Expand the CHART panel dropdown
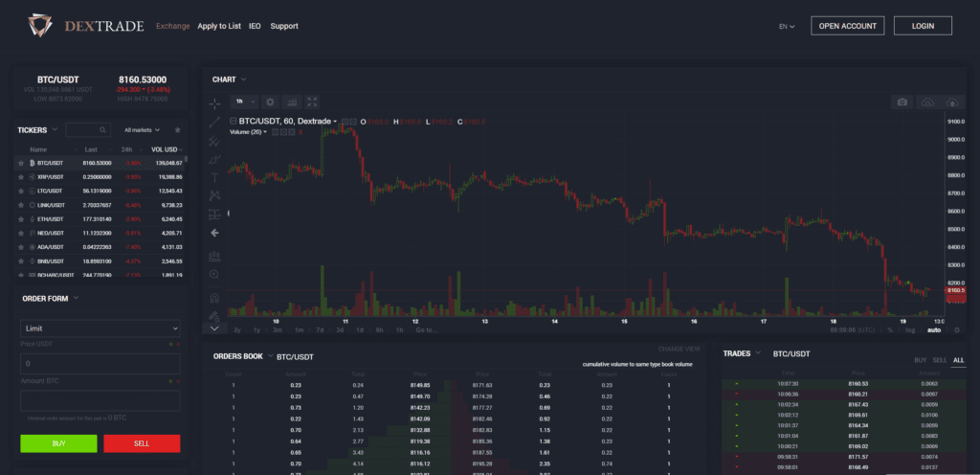The height and width of the screenshot is (475, 980). pyautogui.click(x=243, y=79)
